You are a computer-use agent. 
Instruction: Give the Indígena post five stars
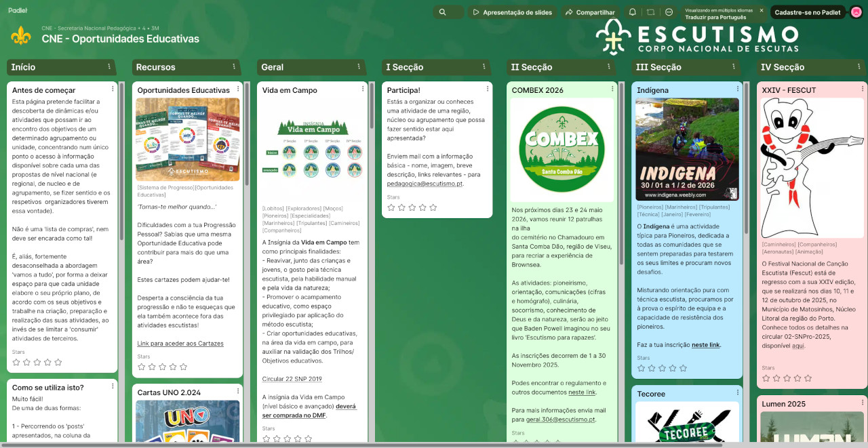pyautogui.click(x=683, y=368)
